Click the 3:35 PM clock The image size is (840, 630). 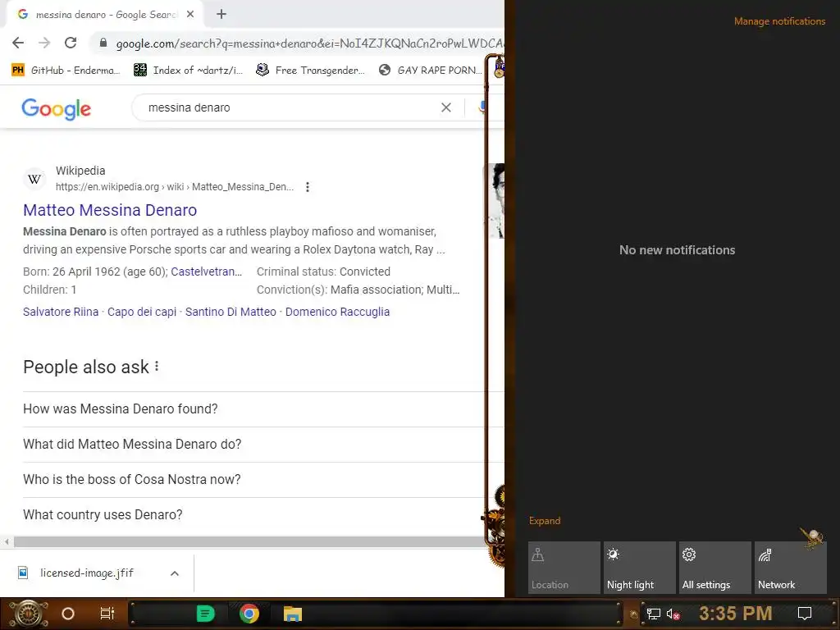click(736, 614)
